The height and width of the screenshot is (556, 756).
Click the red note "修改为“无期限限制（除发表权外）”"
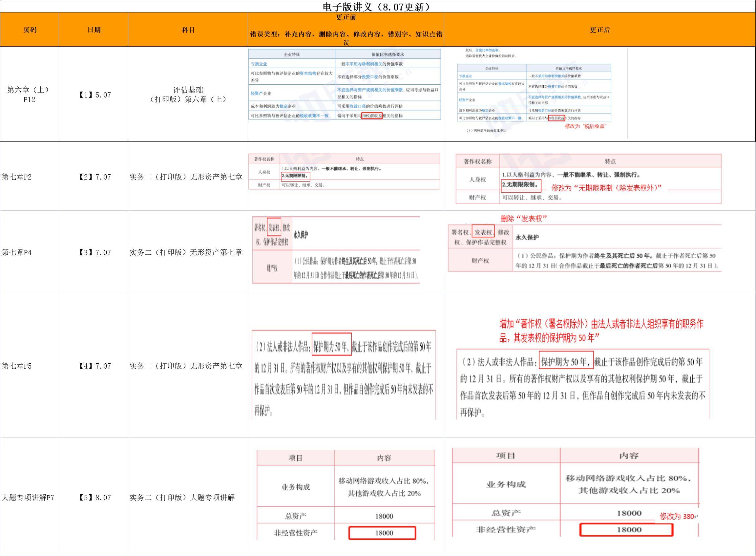tap(606, 188)
